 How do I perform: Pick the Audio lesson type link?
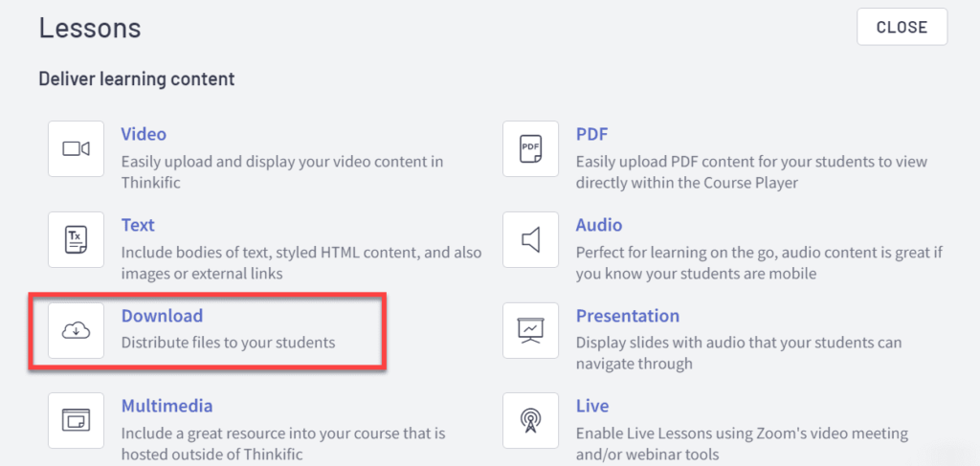(x=599, y=225)
